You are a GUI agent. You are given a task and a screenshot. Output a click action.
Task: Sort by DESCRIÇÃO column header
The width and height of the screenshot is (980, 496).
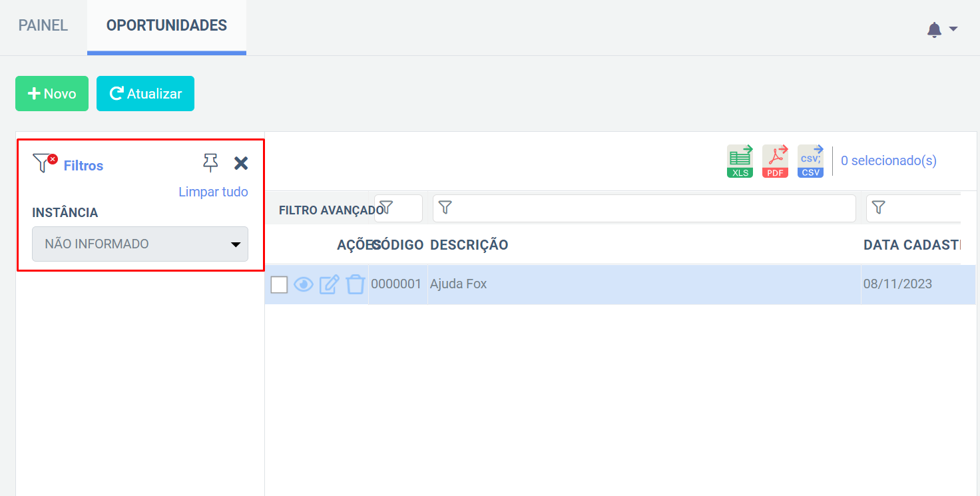(469, 245)
